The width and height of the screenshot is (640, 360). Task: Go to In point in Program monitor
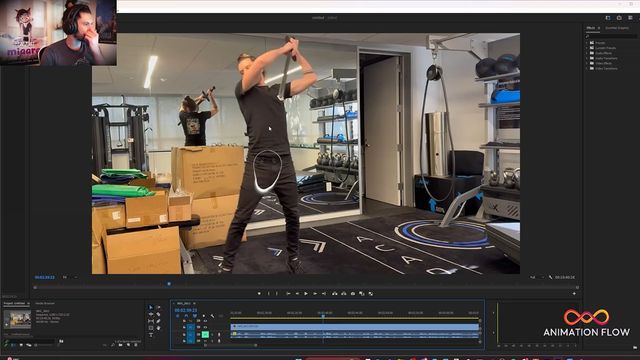tap(288, 293)
